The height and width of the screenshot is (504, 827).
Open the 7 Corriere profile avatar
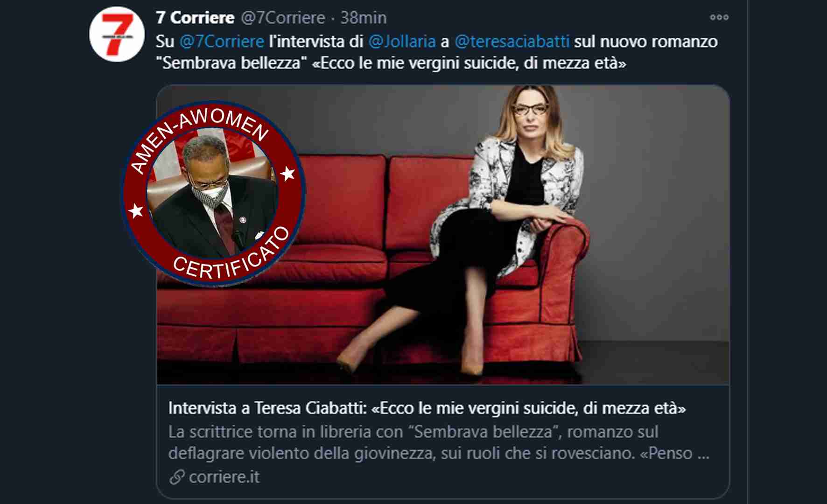117,34
